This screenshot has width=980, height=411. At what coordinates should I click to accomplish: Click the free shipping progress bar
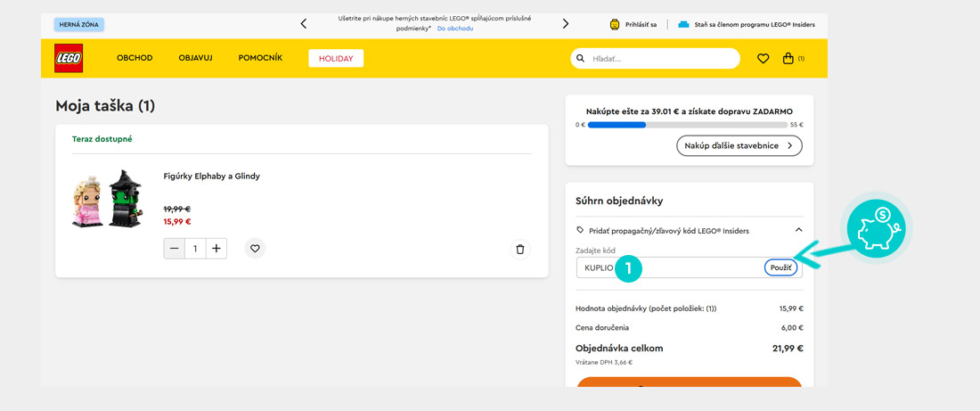click(687, 125)
